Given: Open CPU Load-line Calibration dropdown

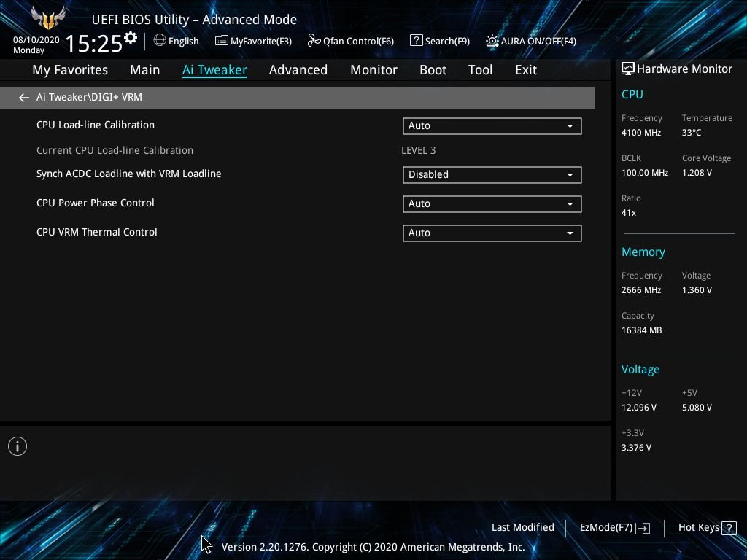Looking at the screenshot, I should click(x=492, y=126).
